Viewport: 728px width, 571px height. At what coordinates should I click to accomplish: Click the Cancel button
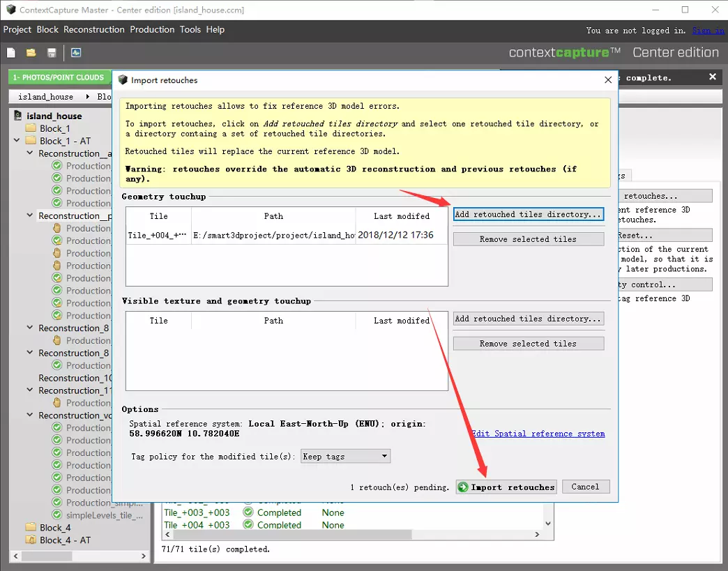coord(586,487)
